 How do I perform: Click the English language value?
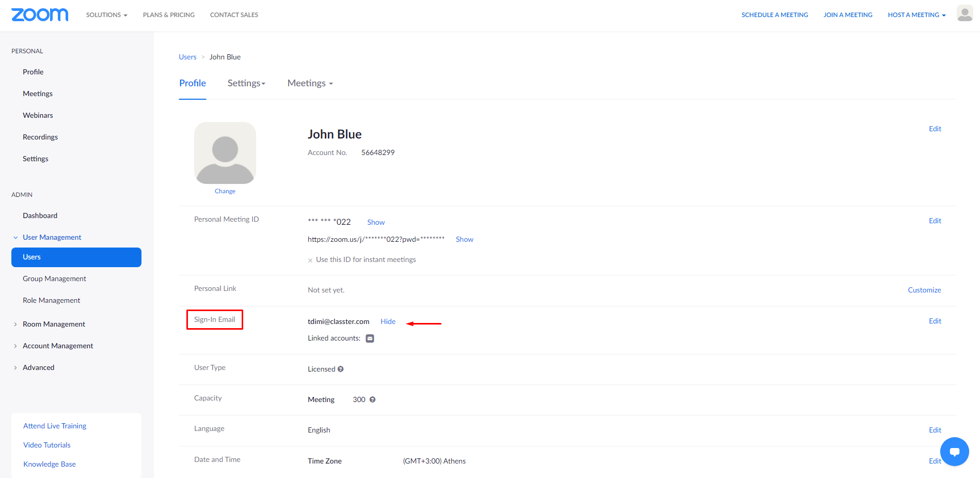point(319,430)
